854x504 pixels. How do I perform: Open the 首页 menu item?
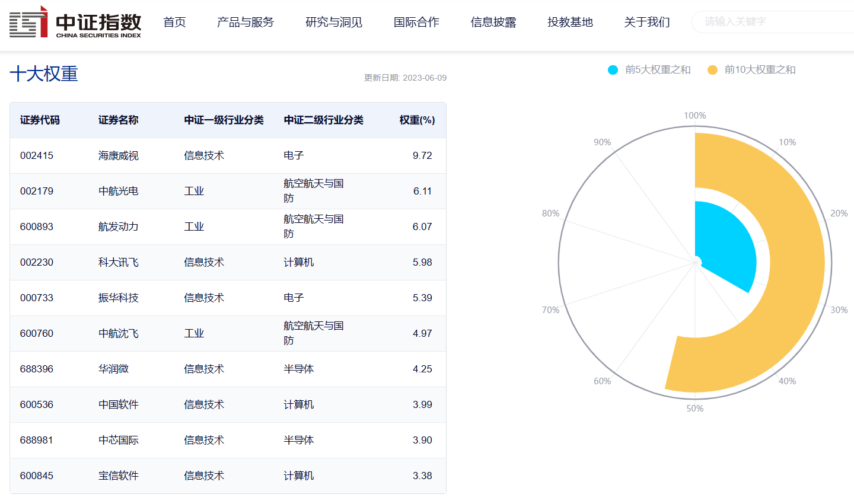pyautogui.click(x=174, y=22)
